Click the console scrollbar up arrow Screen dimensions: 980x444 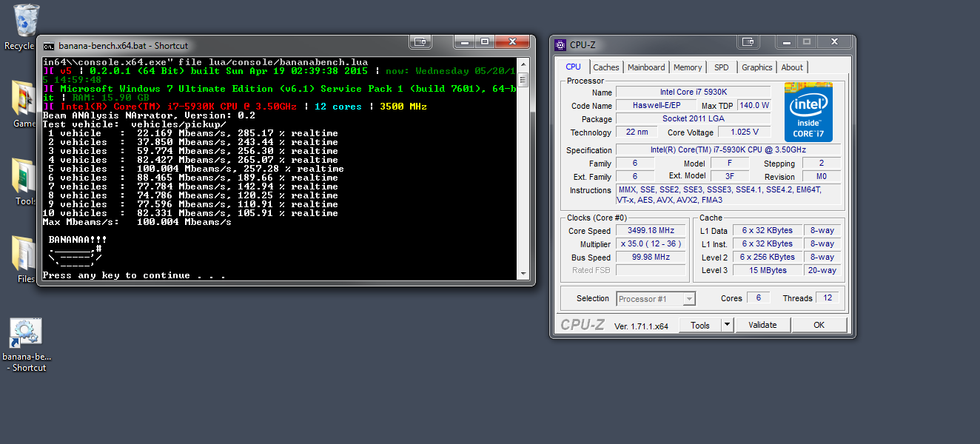point(523,64)
